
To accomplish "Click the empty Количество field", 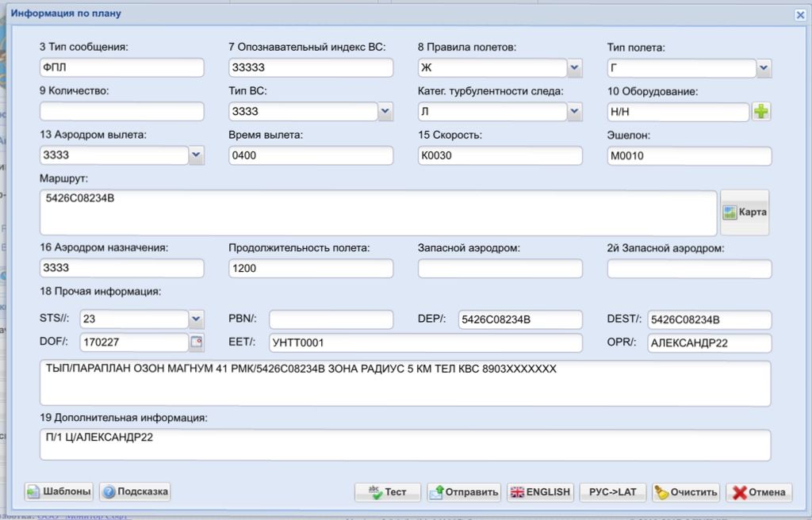I will (x=121, y=111).
